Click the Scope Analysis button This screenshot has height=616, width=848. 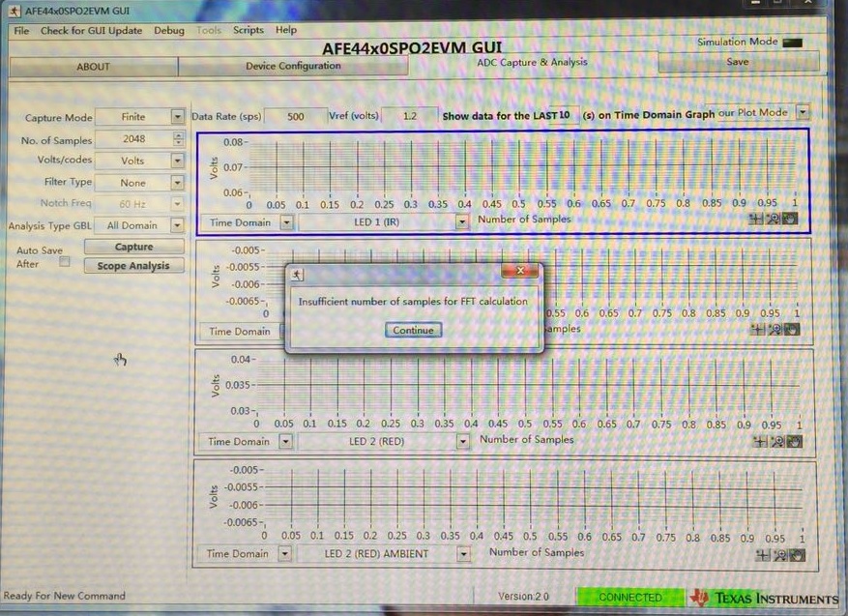pyautogui.click(x=133, y=266)
